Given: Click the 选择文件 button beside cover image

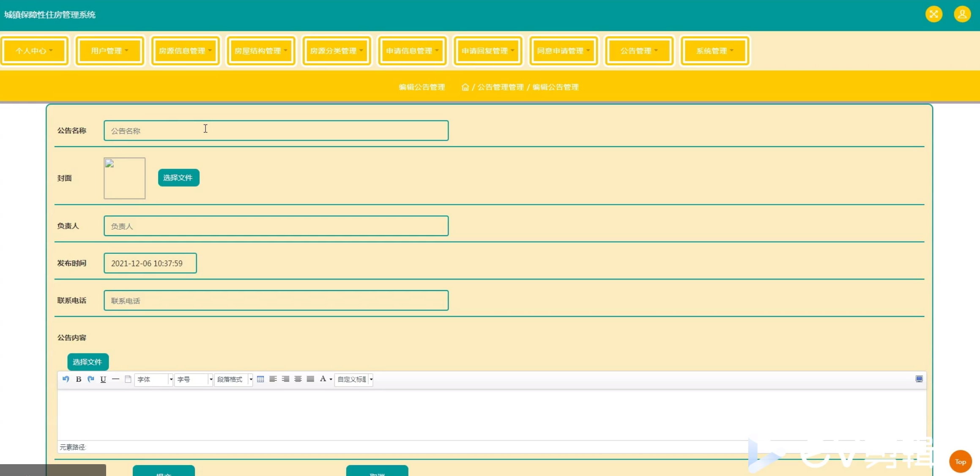Looking at the screenshot, I should 178,177.
